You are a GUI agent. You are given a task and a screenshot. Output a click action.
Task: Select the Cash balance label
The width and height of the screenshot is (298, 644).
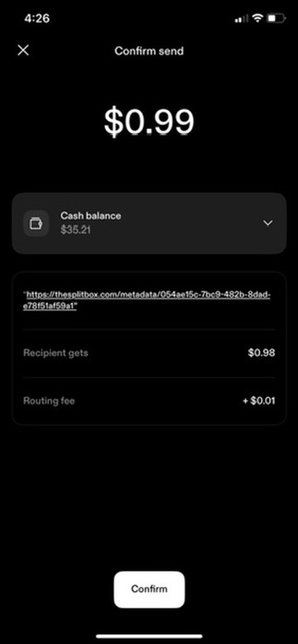point(91,215)
